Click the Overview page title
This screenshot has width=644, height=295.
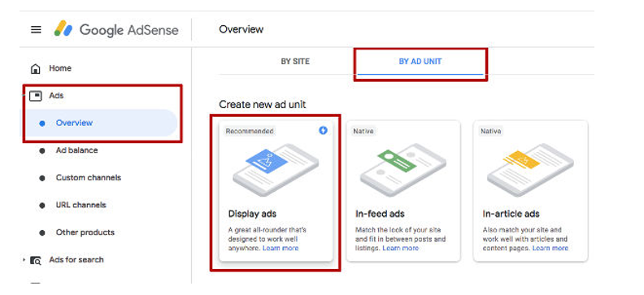pos(241,29)
